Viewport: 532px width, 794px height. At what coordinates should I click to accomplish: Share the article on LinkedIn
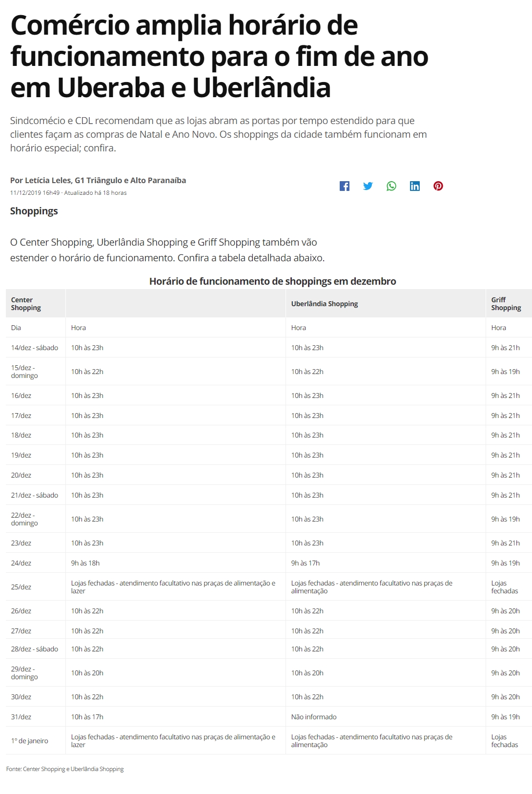(415, 186)
